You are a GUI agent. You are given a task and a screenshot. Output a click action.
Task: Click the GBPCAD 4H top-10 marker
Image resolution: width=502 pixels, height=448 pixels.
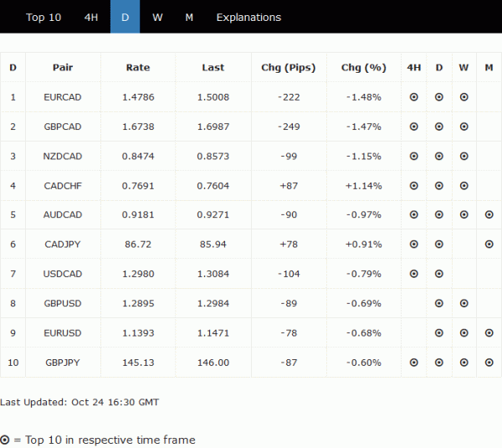coord(414,126)
